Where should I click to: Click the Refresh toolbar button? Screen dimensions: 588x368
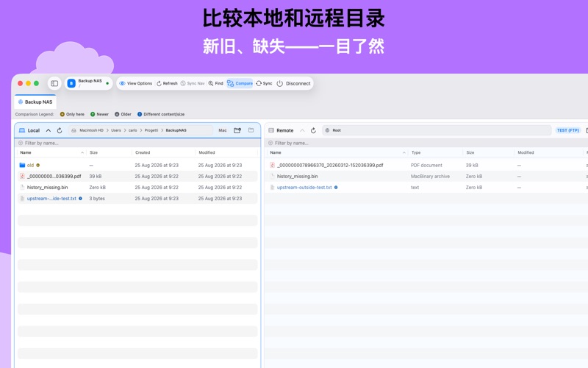(x=167, y=83)
